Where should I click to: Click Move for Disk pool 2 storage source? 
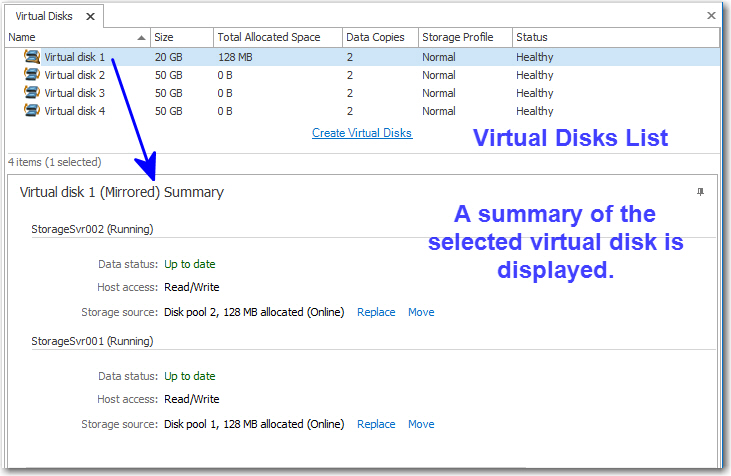421,312
